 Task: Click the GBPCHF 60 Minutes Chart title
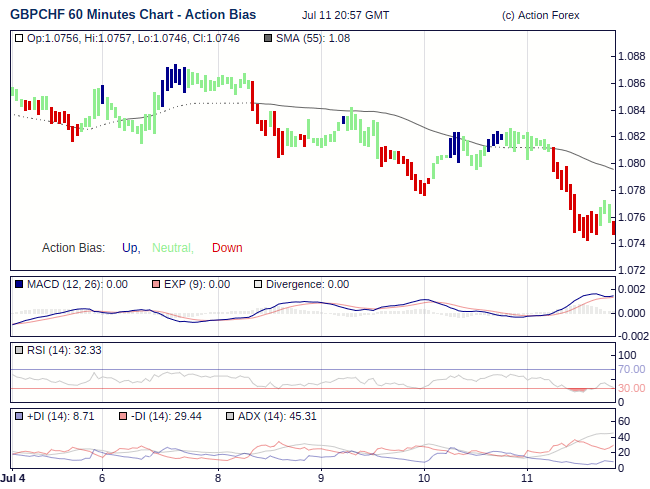point(132,15)
